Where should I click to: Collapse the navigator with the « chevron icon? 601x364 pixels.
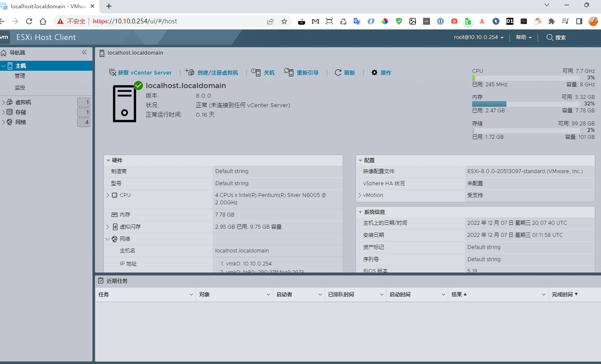[84, 52]
